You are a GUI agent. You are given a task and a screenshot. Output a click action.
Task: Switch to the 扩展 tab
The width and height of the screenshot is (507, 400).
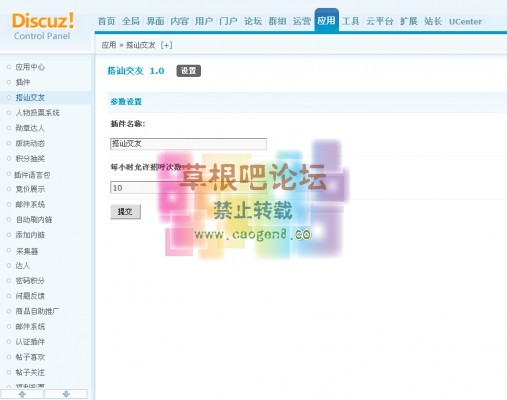(409, 21)
